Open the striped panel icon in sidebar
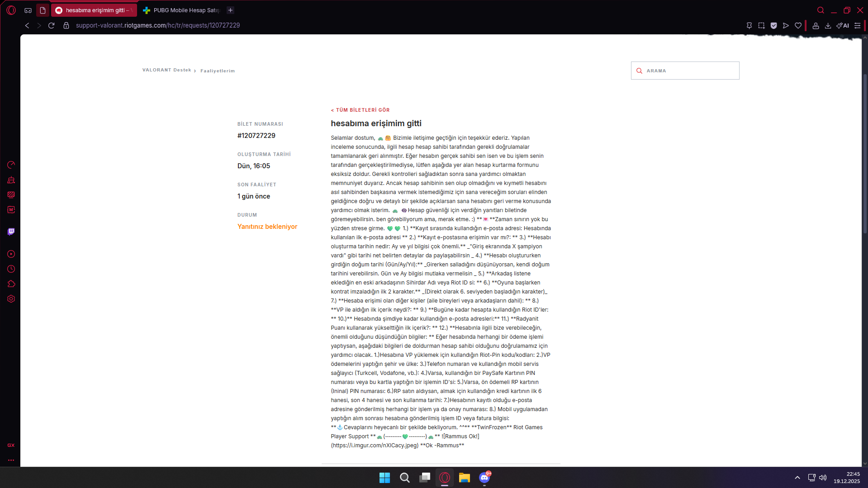Viewport: 868px width, 488px height. click(x=11, y=195)
